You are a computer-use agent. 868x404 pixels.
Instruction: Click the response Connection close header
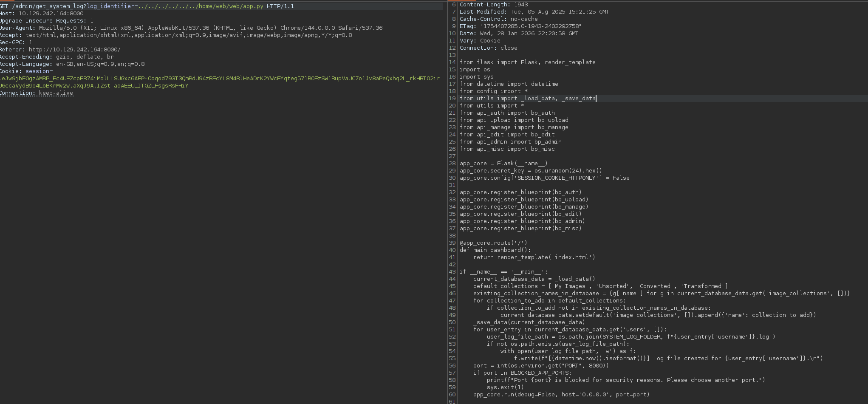[x=489, y=48]
